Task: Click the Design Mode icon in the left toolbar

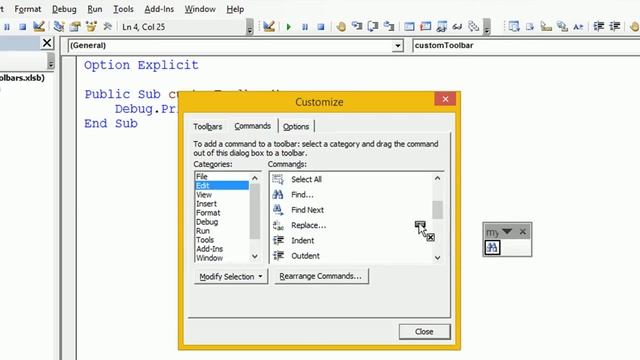Action: pyautogui.click(x=39, y=27)
